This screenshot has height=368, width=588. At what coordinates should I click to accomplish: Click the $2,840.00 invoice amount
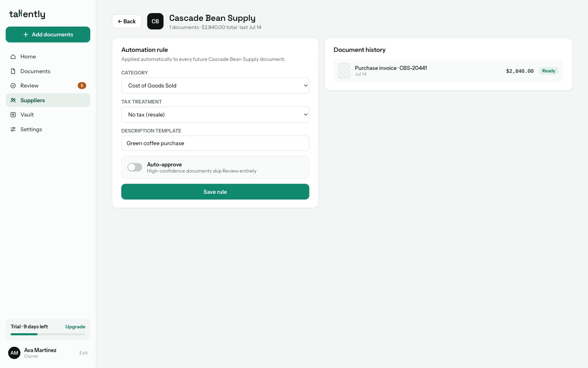pos(520,71)
